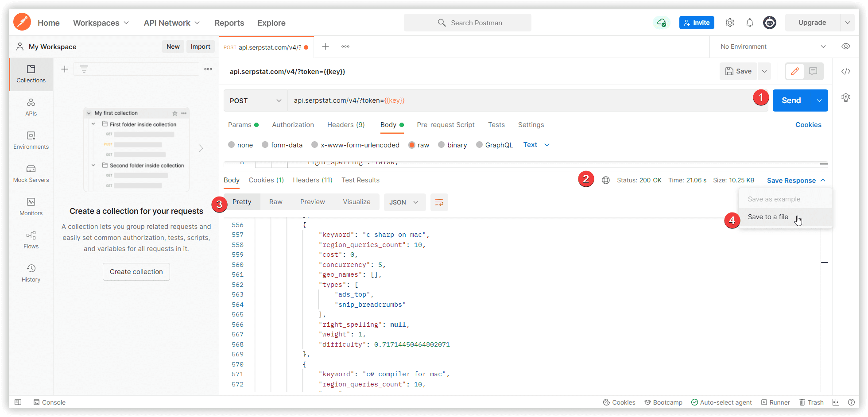
Task: Open the Headers (9) request tab
Action: click(346, 125)
